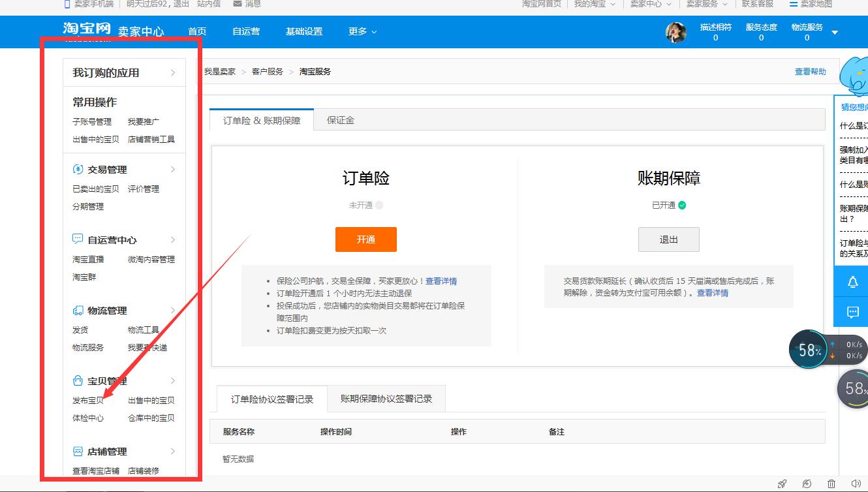Open the 账期保障协议签署记录 tab
Viewport: 868px width, 492px height.
click(x=386, y=398)
